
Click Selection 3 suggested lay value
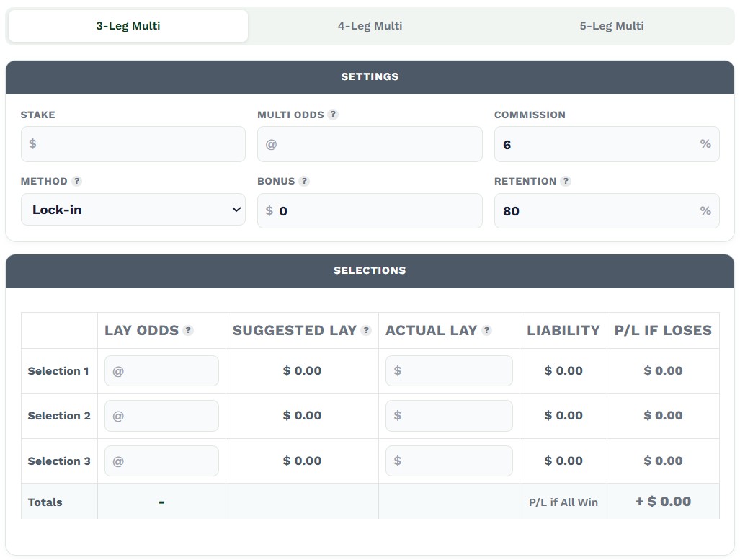302,461
